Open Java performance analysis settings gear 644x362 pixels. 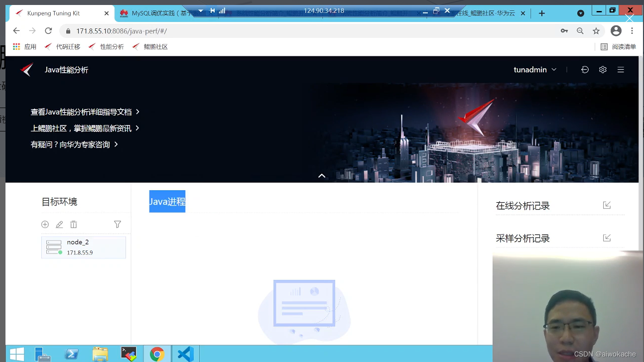[603, 70]
